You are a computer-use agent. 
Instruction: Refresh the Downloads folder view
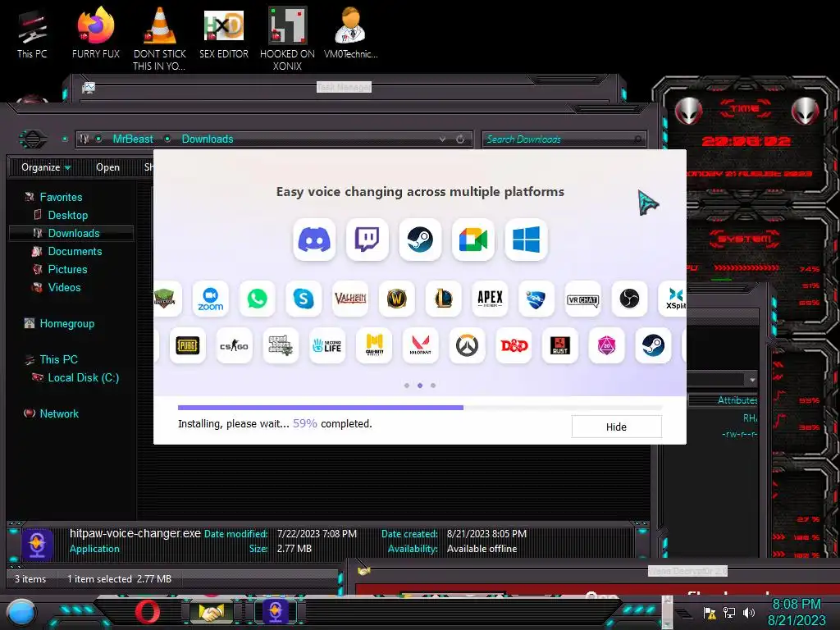click(460, 139)
